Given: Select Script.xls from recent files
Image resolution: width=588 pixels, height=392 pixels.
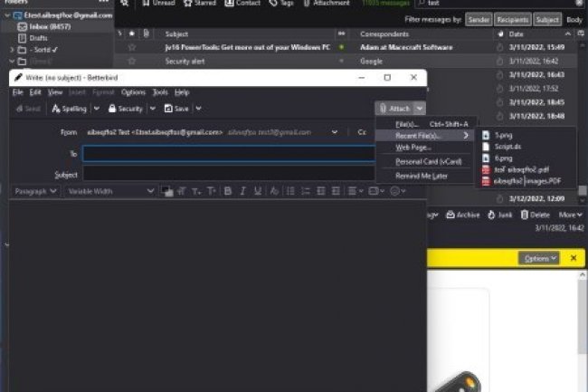Looking at the screenshot, I should click(507, 147).
